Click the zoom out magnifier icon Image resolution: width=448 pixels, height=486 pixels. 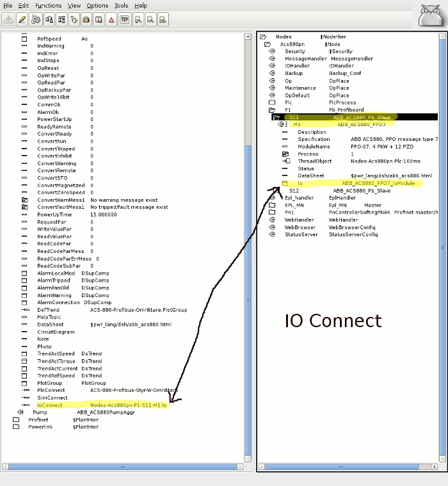(150, 20)
